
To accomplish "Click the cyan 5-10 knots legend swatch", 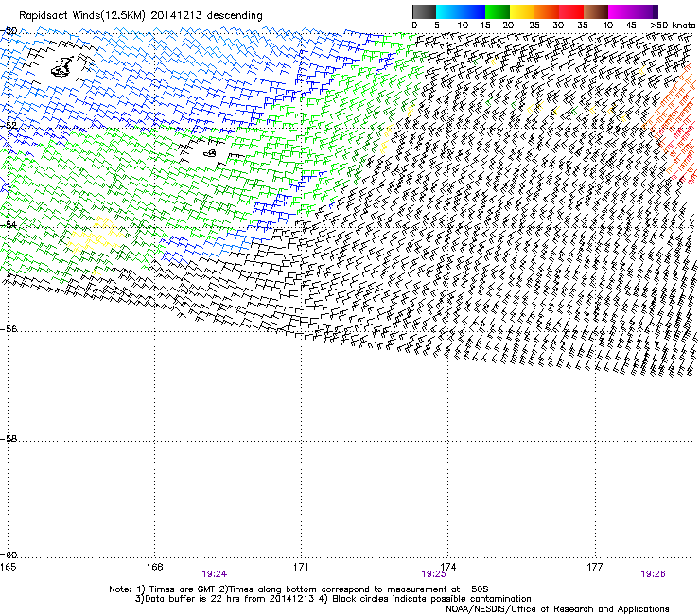I will coord(448,11).
